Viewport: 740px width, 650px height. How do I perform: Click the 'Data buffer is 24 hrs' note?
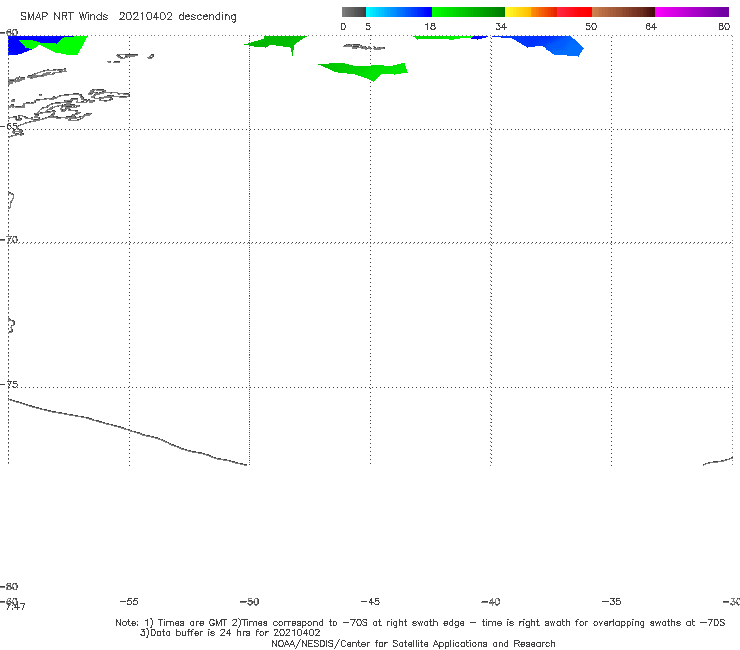pos(230,633)
